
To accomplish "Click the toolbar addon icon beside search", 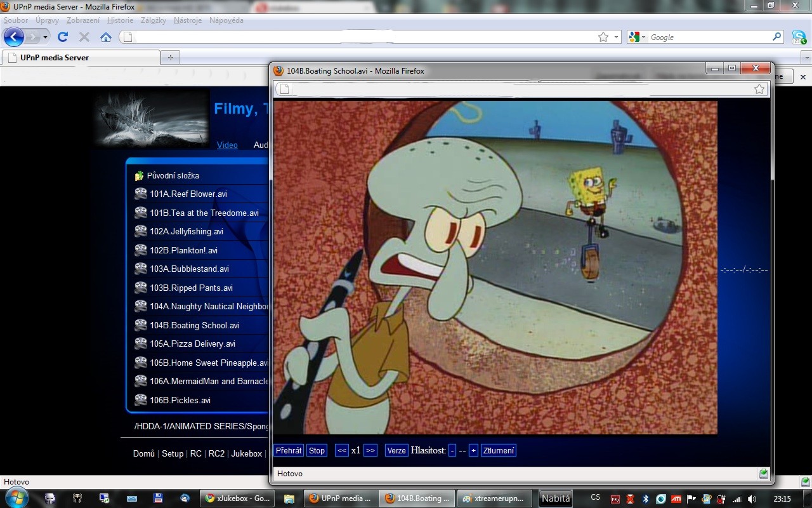I will click(799, 37).
